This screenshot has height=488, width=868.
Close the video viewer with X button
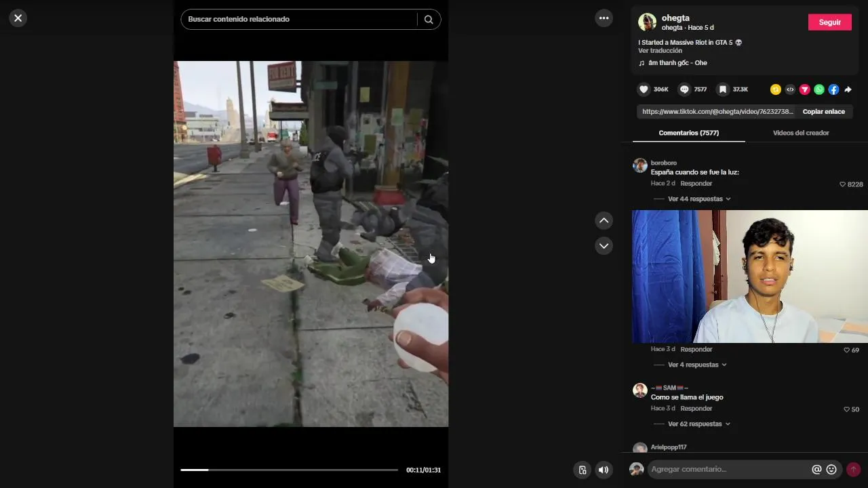pyautogui.click(x=18, y=18)
